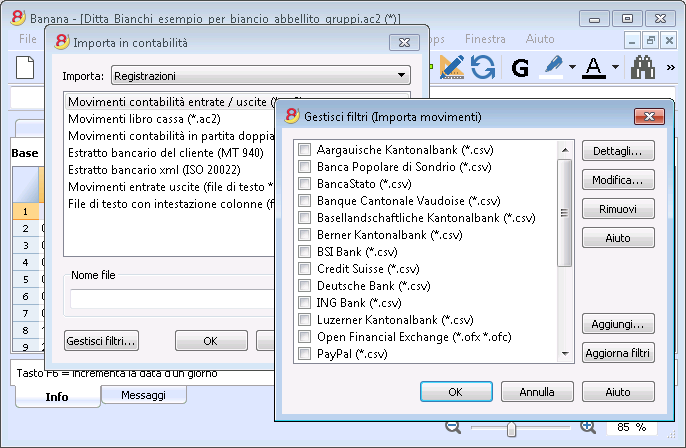Screen dimensions: 686x448
Task: Click the Rimuovi button
Action: (618, 209)
